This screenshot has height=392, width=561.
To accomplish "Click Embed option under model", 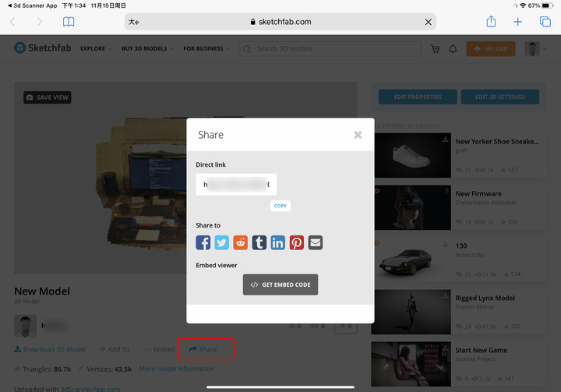I will (x=159, y=349).
